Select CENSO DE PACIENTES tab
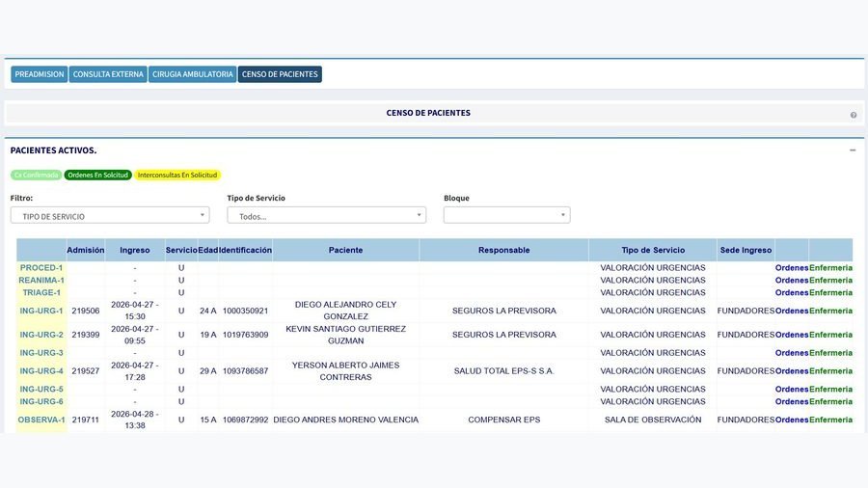 280,74
